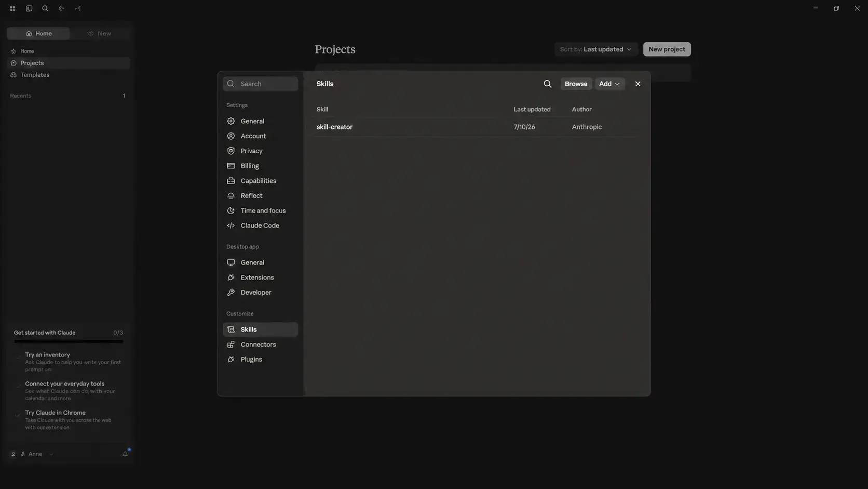Open the apps grid icon in title bar
The image size is (868, 489).
point(12,8)
